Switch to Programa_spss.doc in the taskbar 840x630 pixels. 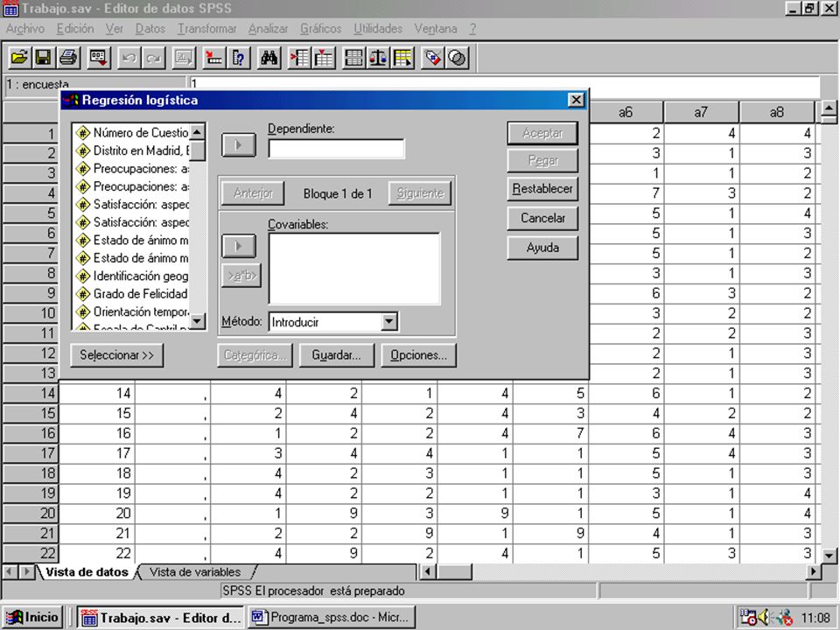click(331, 617)
